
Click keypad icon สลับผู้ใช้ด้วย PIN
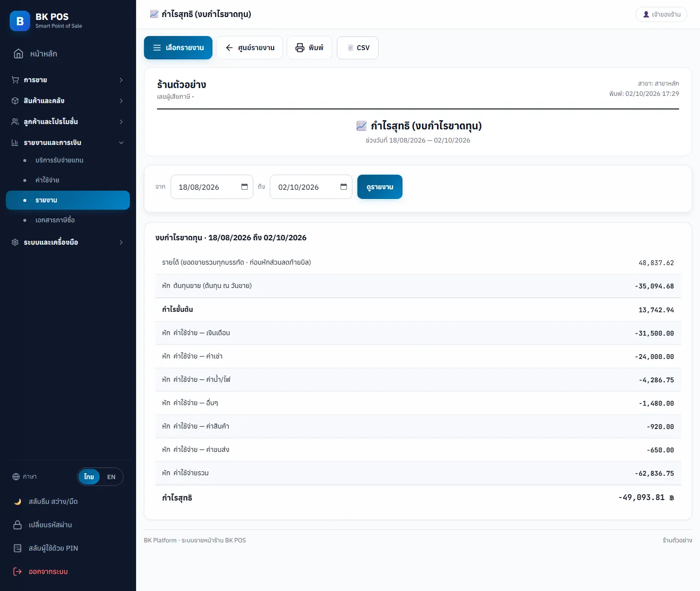[17, 548]
